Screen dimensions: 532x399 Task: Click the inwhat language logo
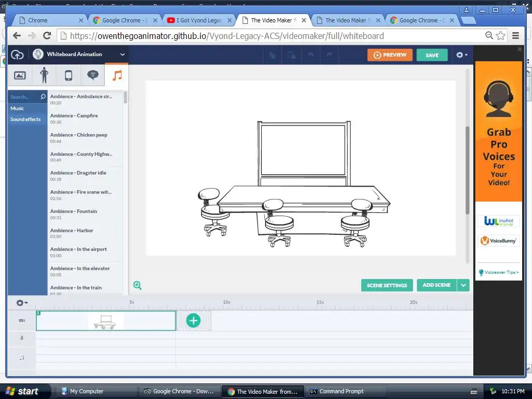click(x=499, y=221)
